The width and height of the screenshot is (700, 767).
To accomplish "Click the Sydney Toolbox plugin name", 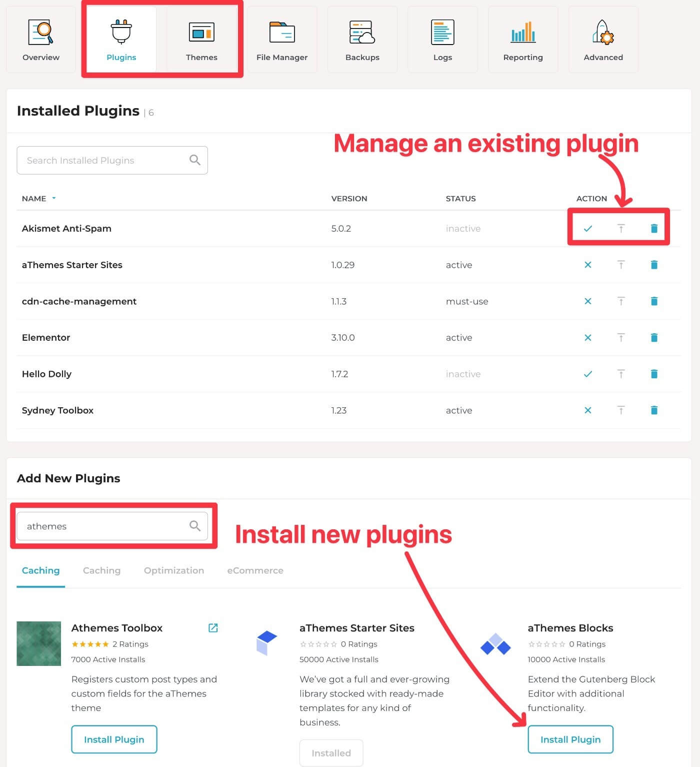I will click(x=57, y=411).
